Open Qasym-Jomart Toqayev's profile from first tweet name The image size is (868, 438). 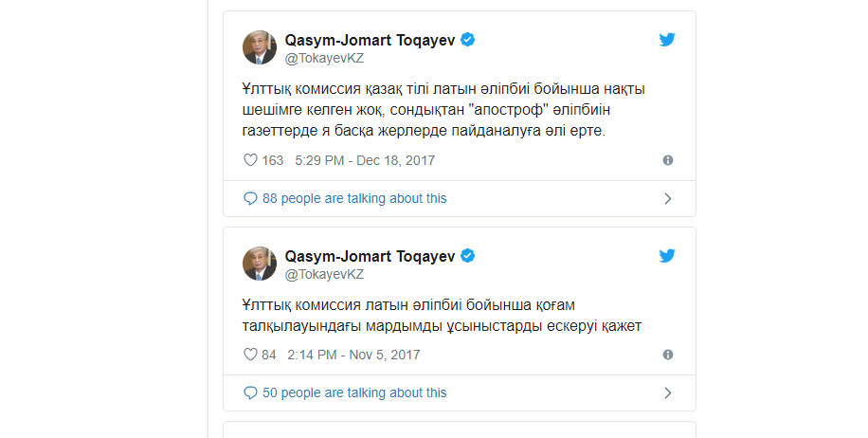(370, 39)
